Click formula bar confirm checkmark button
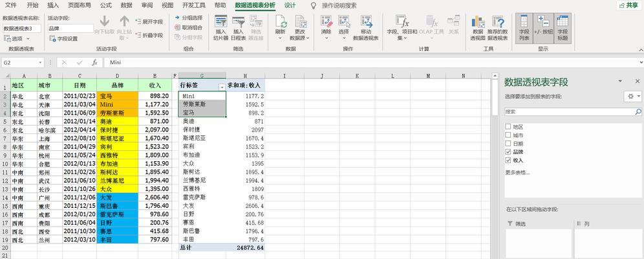Screen dimensions: 644x259 click(x=80, y=63)
